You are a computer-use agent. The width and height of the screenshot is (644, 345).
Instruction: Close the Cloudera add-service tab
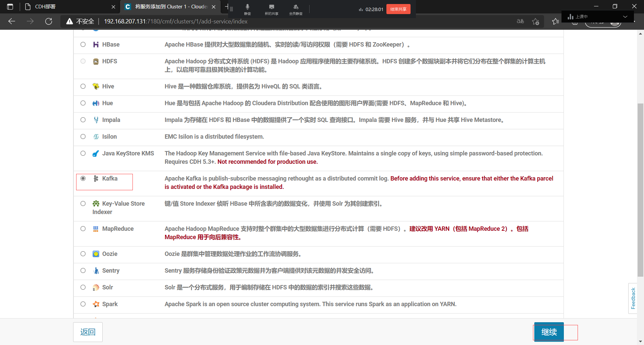[214, 7]
